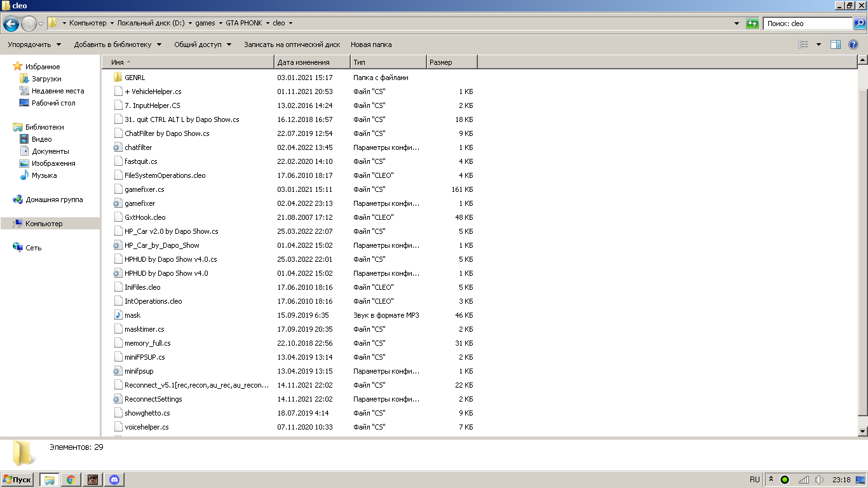This screenshot has height=488, width=868.
Task: Open Видео library
Action: click(42, 139)
